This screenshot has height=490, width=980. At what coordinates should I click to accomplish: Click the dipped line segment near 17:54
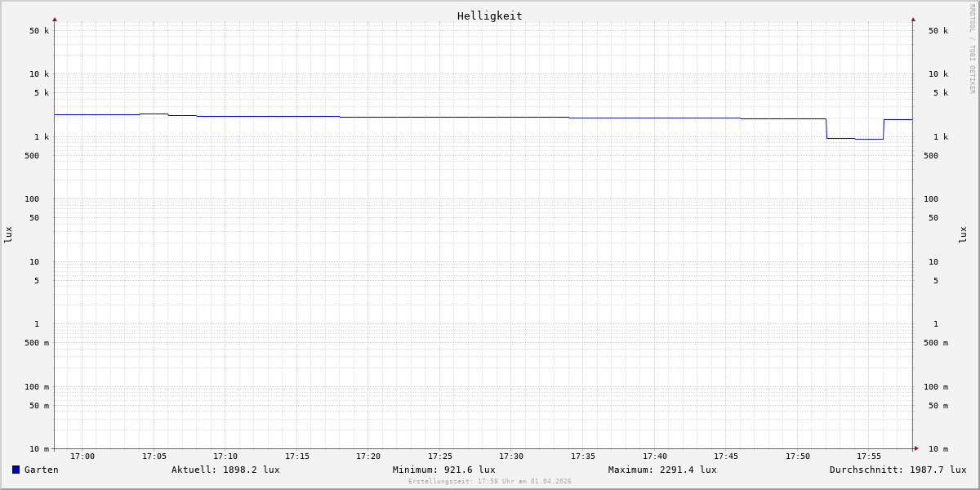(x=854, y=139)
